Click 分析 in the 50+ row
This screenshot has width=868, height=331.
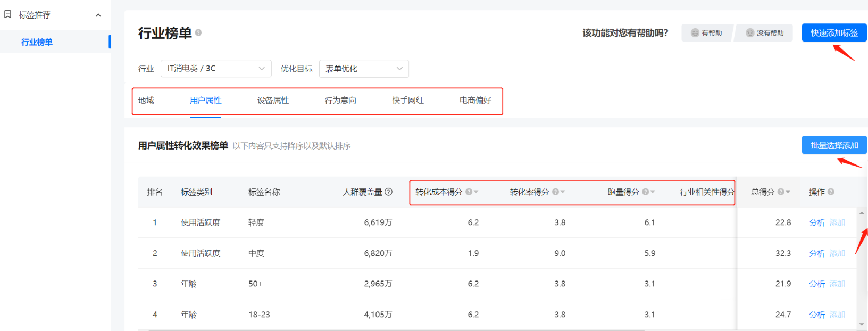[817, 284]
